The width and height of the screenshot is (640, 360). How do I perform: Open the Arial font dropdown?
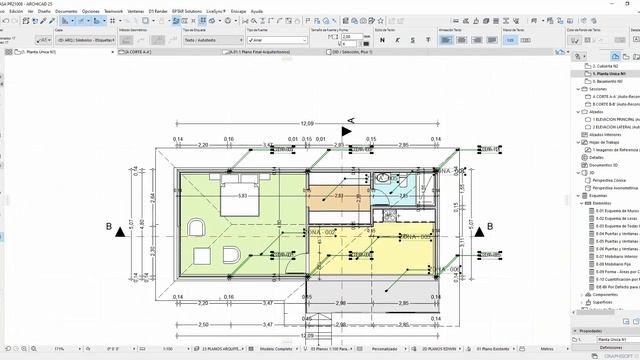tap(277, 40)
